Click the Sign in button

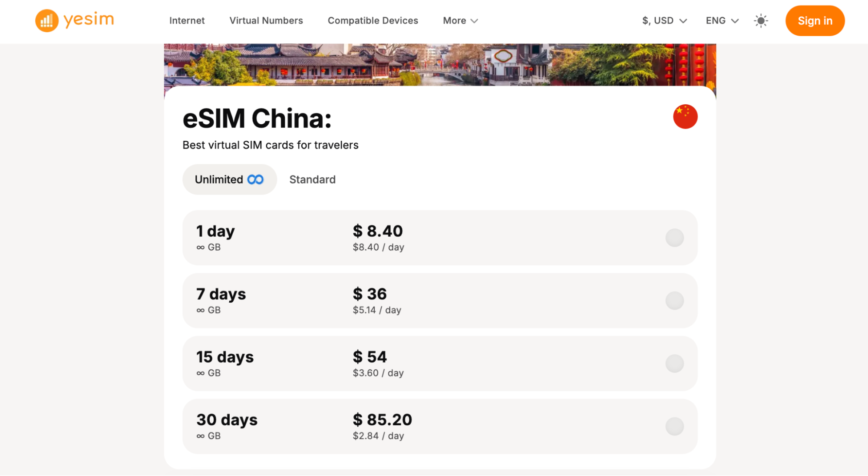[x=815, y=20]
